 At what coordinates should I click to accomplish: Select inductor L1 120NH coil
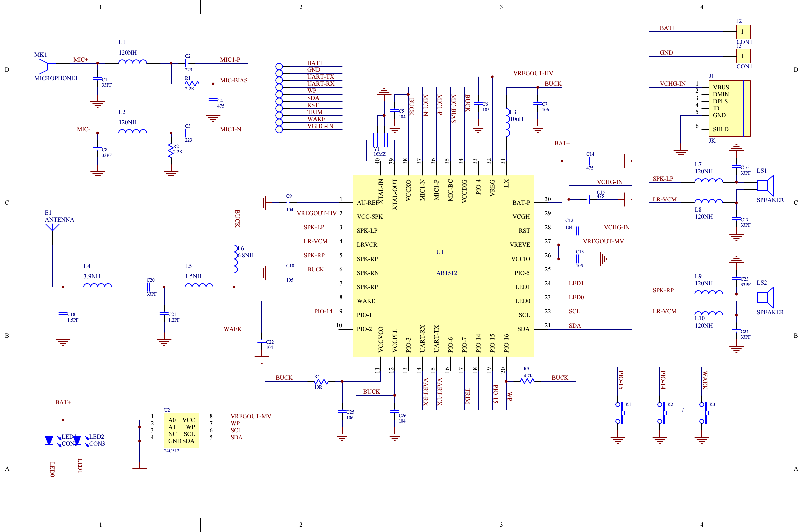(133, 62)
